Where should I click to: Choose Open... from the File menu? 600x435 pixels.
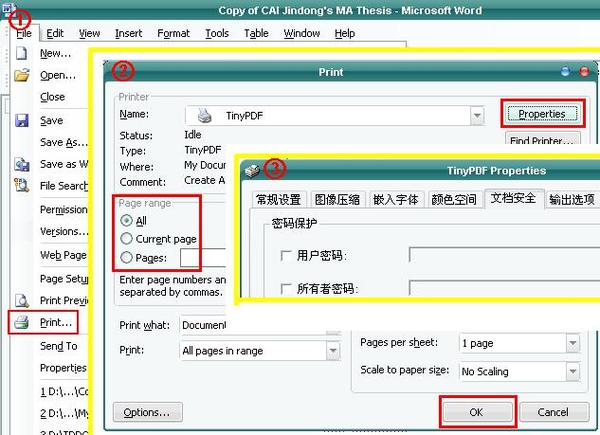point(58,75)
